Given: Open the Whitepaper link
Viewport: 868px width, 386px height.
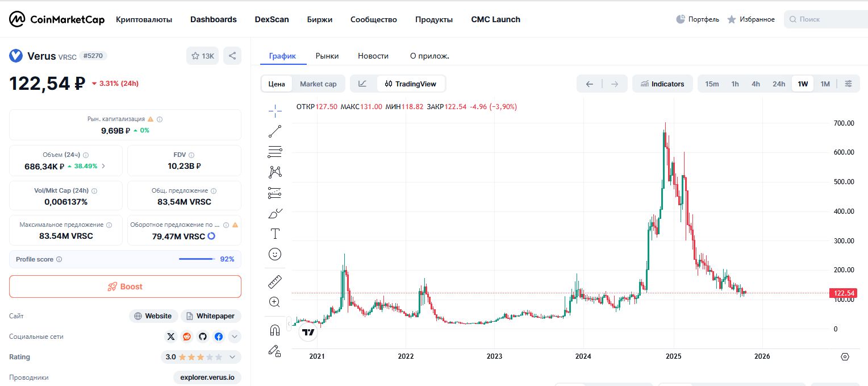Looking at the screenshot, I should pyautogui.click(x=211, y=316).
